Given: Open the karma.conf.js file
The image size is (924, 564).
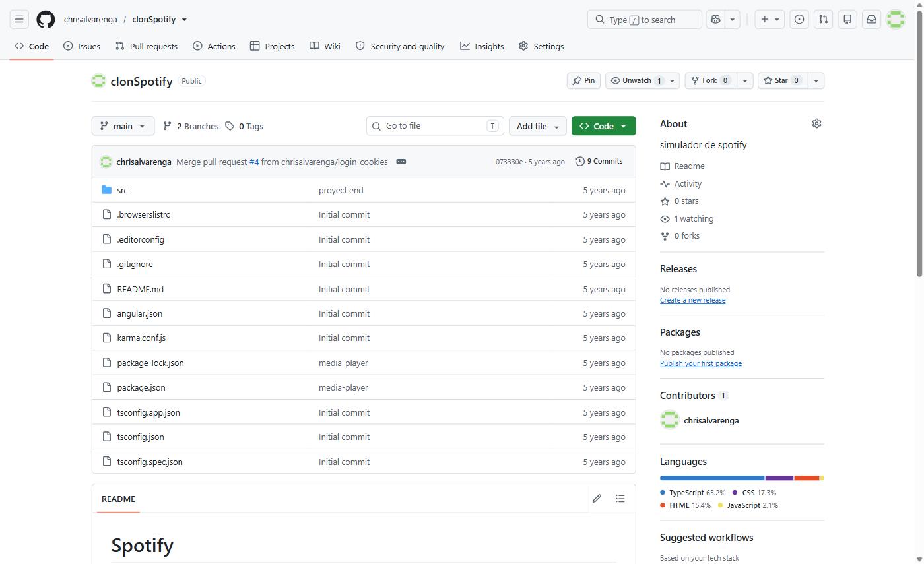Looking at the screenshot, I should 141,338.
